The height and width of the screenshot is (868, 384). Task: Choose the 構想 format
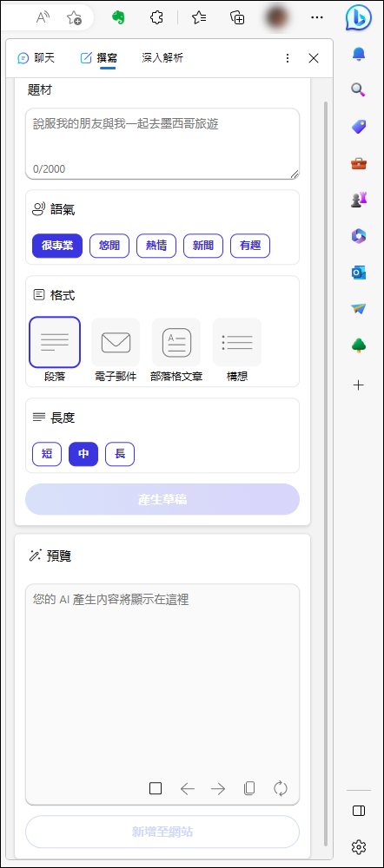[x=237, y=350]
